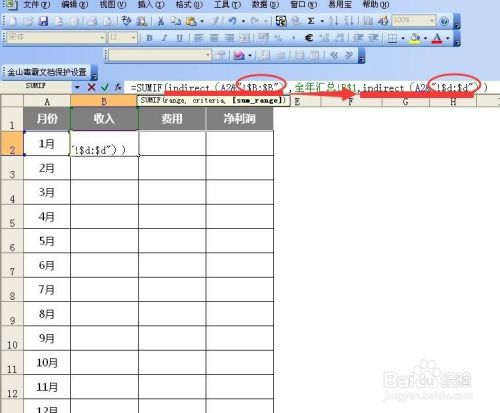Click the 3月 cell
Screen dimensions: 500x413
[47, 193]
